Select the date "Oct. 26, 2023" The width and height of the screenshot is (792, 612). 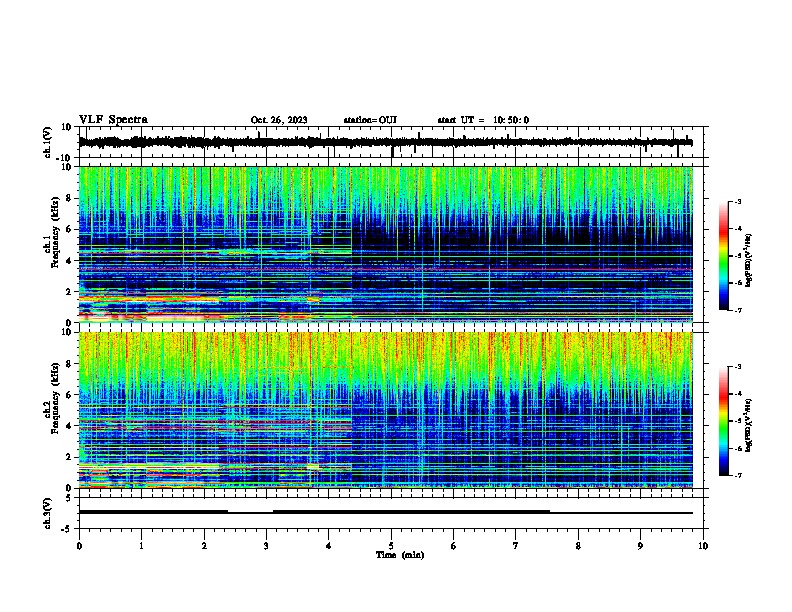click(x=279, y=120)
